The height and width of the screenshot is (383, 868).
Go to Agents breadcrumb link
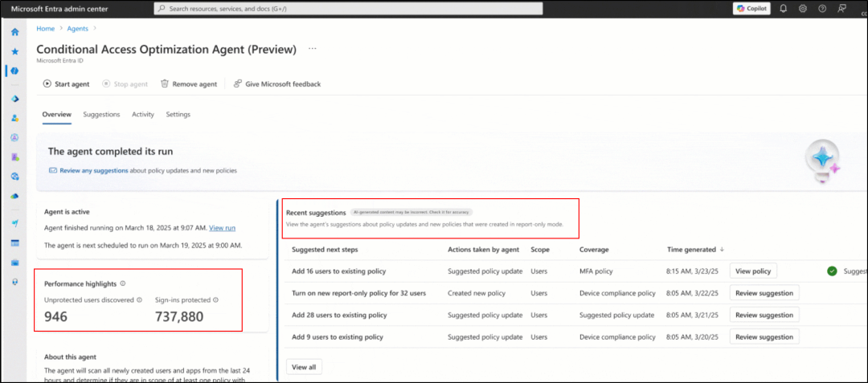point(77,28)
